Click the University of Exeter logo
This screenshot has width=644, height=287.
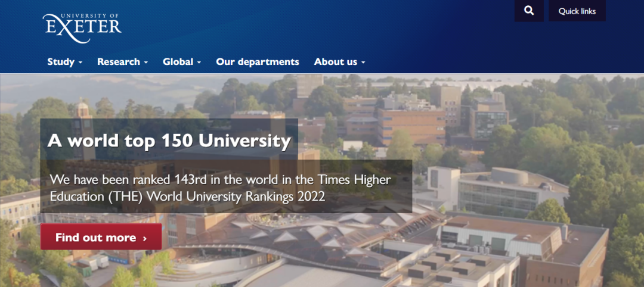coord(82,28)
